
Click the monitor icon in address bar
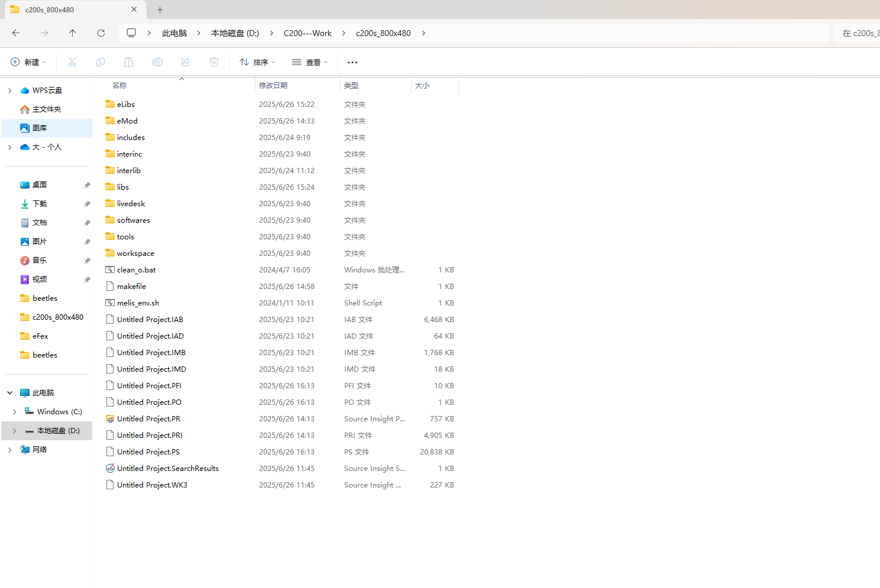click(131, 33)
